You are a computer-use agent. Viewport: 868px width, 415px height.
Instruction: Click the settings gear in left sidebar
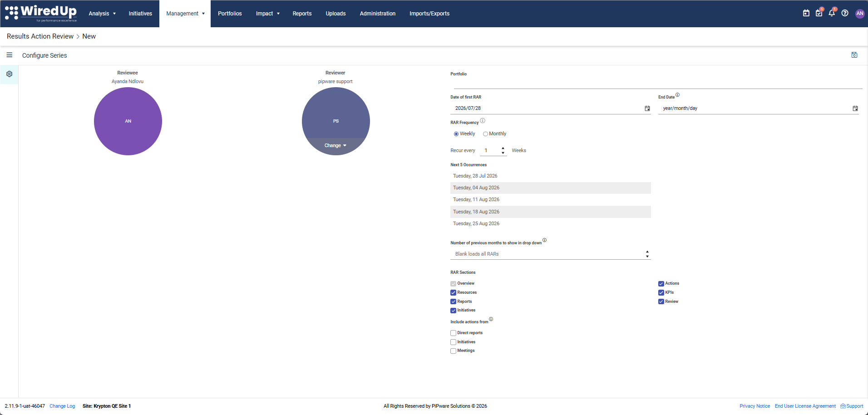[x=9, y=74]
